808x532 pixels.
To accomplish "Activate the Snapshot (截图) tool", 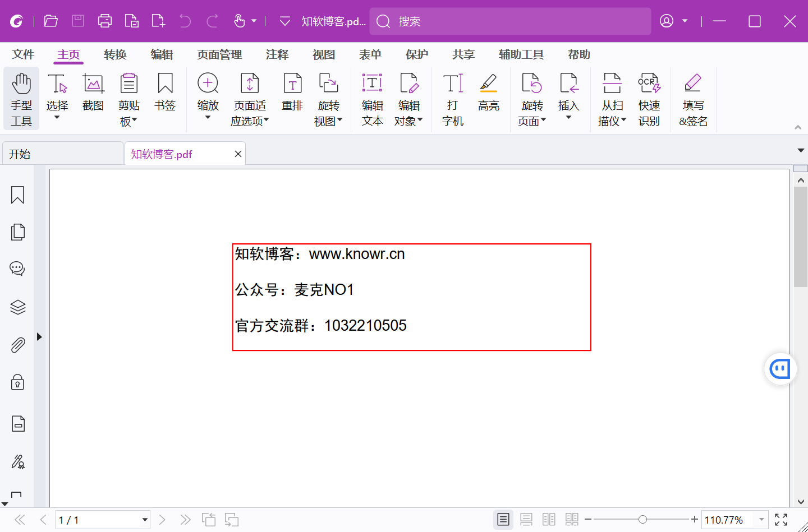I will tap(93, 92).
